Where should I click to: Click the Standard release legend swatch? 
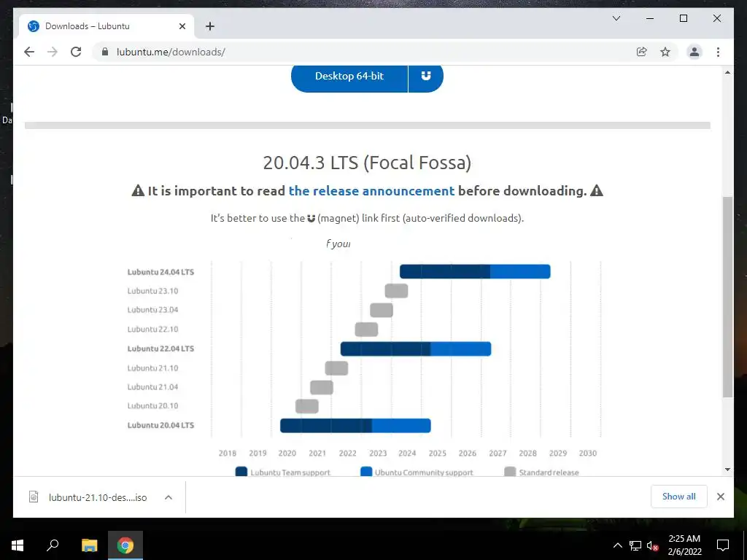tap(510, 472)
